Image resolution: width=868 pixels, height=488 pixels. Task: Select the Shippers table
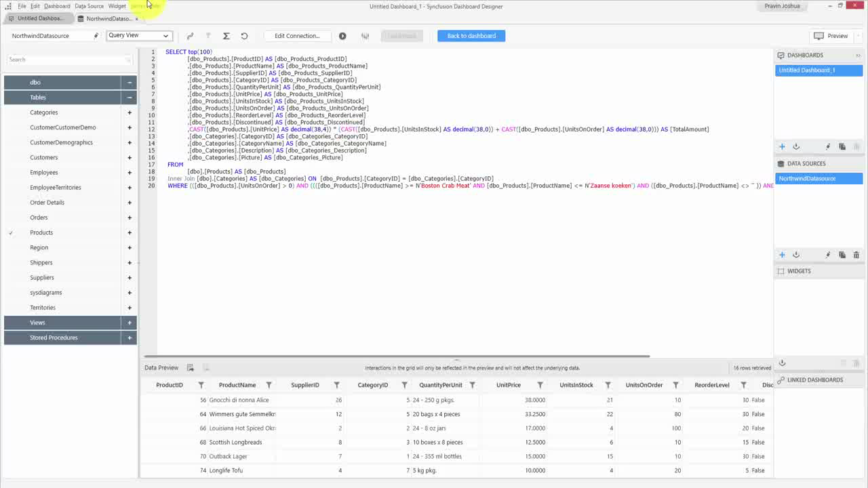tap(41, 263)
